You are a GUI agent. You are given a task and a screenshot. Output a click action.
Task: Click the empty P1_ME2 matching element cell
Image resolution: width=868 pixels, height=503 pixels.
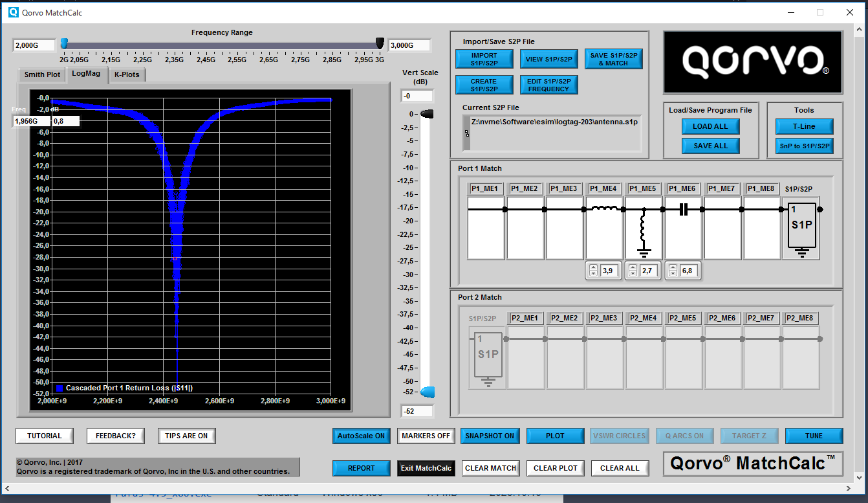tap(525, 228)
